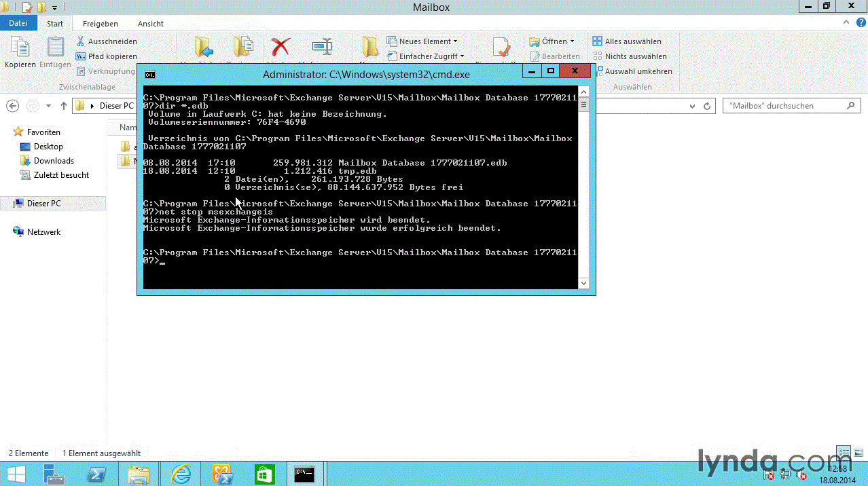Click the Refresh button beside address bar
This screenshot has width=868, height=486.
(707, 107)
